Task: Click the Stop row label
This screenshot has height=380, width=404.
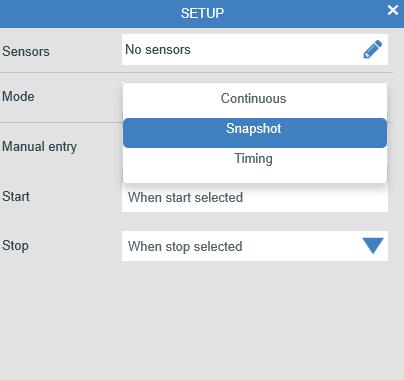Action: click(15, 246)
